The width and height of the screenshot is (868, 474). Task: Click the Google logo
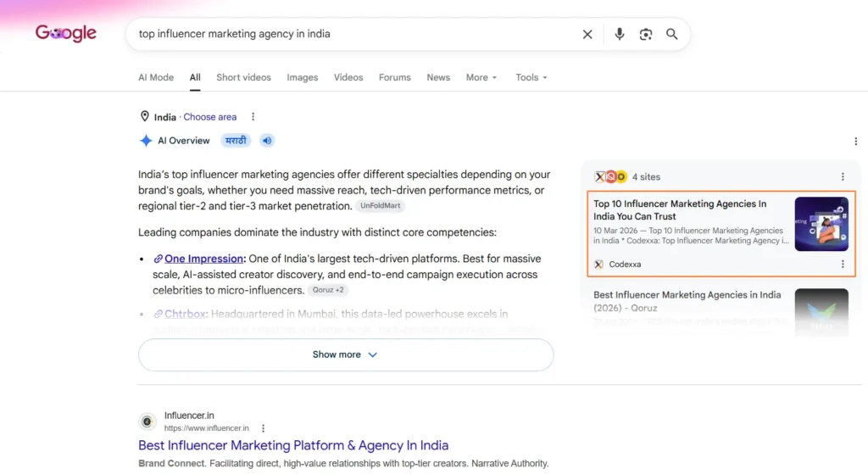(x=66, y=33)
